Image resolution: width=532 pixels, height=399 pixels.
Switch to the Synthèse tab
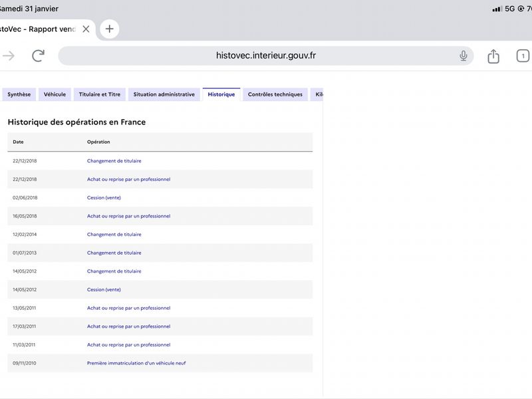pos(19,94)
